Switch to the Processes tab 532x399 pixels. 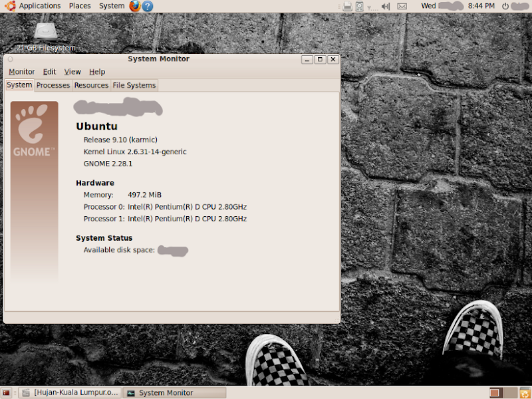coord(53,85)
